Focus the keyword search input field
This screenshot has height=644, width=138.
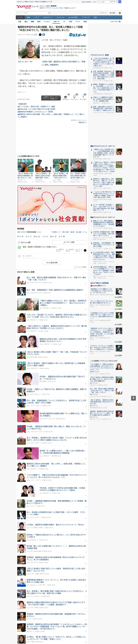pos(32,13)
